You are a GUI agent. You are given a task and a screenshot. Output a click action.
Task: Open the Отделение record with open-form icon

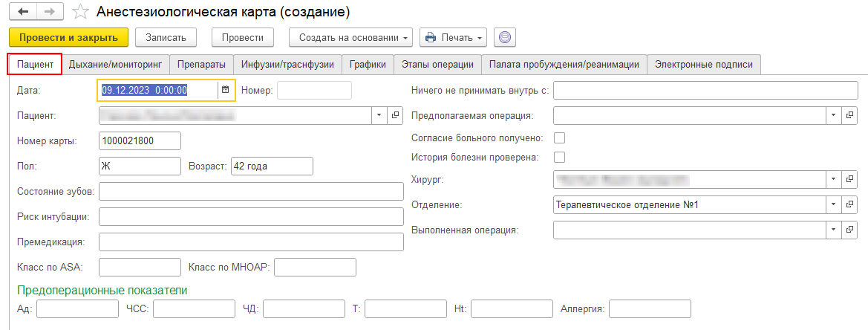850,204
